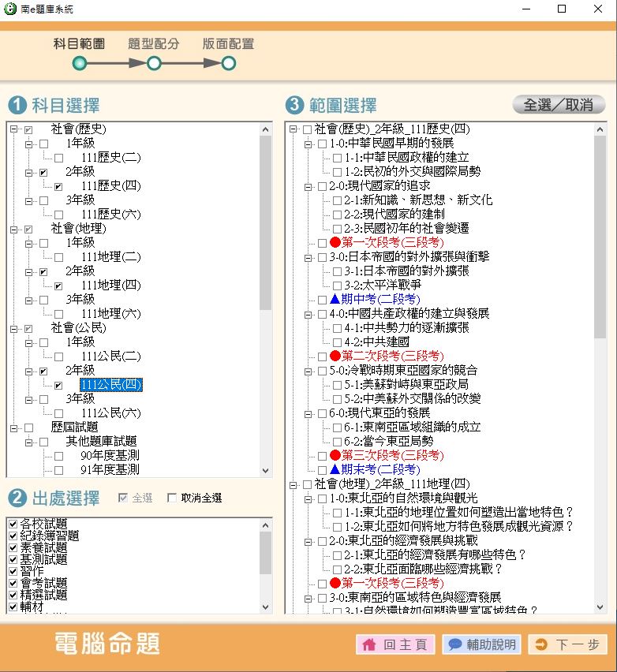Open the 科目範圍 step label
This screenshot has width=617, height=672.
[x=80, y=43]
